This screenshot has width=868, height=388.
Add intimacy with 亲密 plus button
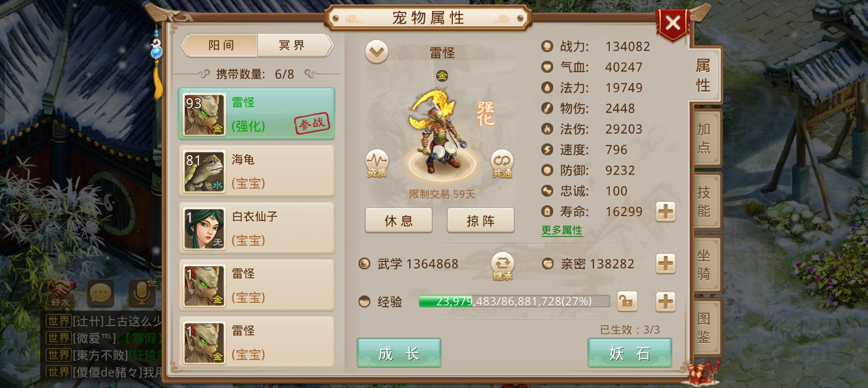tap(666, 264)
